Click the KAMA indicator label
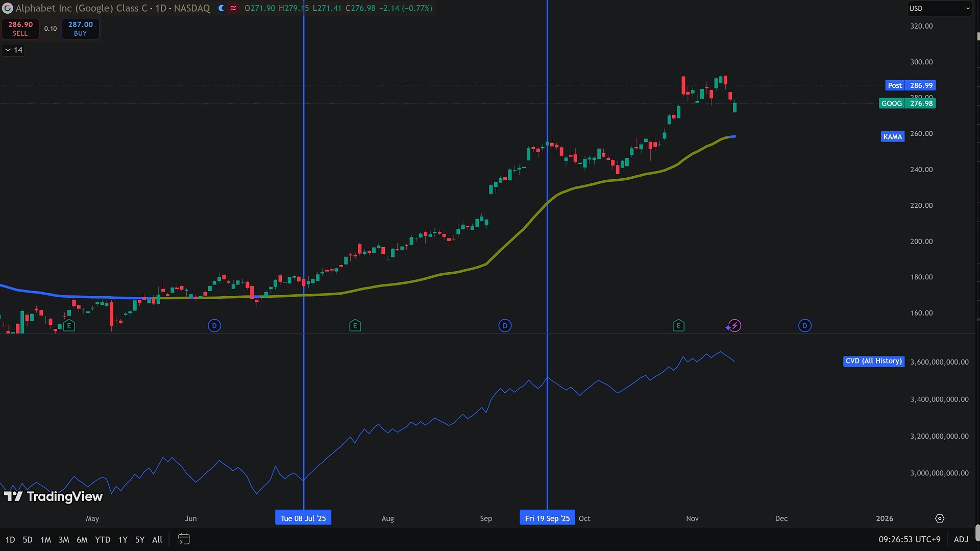 point(893,136)
